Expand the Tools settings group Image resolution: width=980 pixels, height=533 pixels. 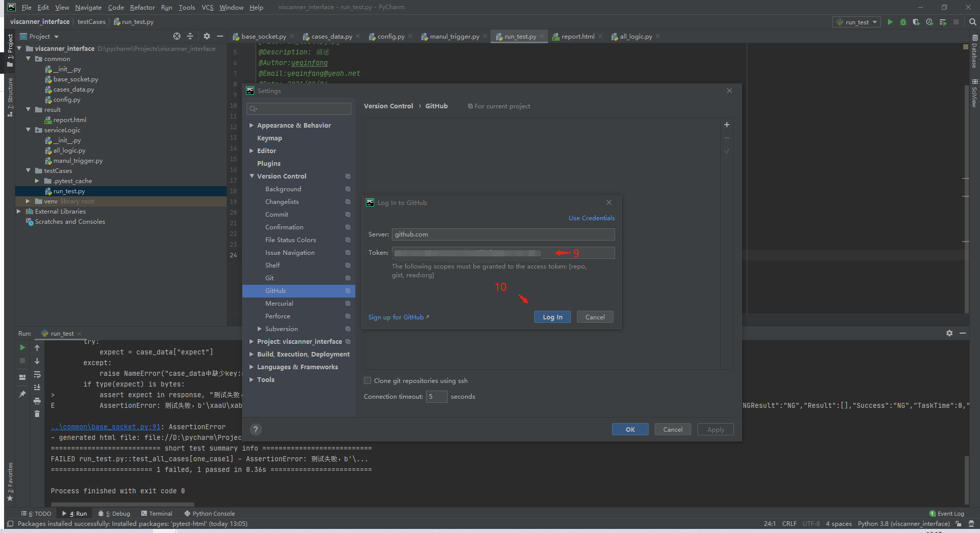[251, 379]
